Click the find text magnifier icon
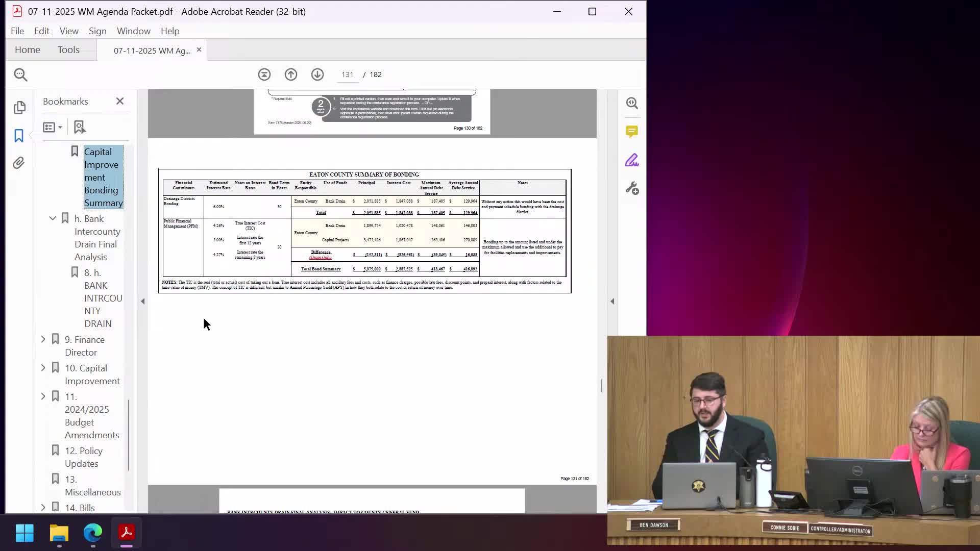Screen dimensions: 980x551 tap(20, 74)
